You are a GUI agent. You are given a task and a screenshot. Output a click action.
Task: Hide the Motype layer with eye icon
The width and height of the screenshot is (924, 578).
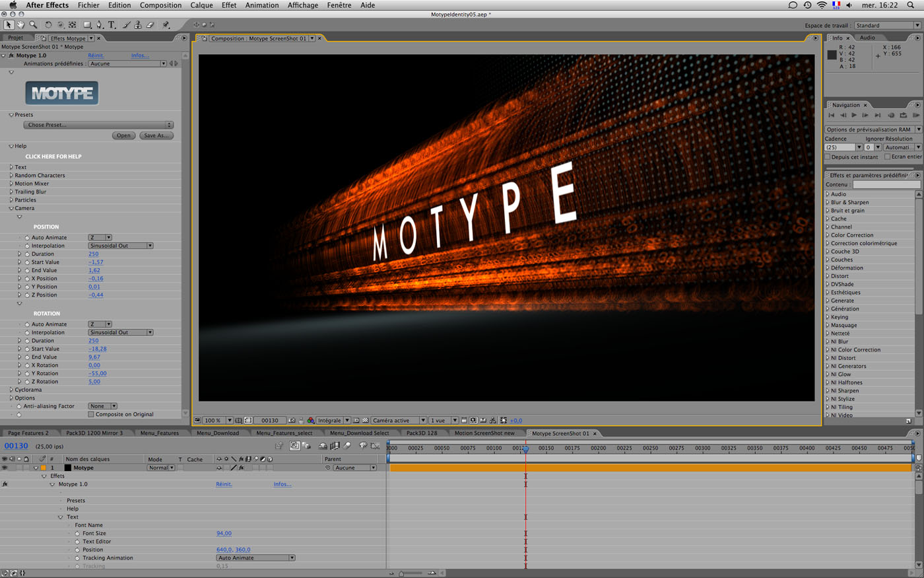[x=5, y=468]
